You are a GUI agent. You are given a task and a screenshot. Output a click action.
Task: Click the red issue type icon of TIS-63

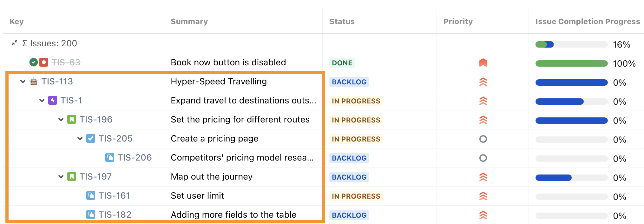click(43, 62)
